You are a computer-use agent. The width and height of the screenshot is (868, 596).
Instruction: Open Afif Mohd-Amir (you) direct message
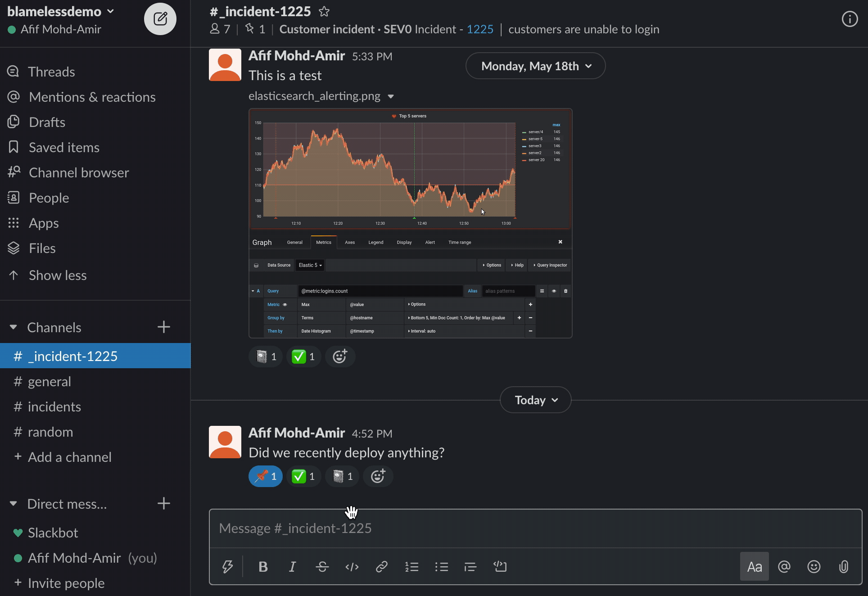95,558
